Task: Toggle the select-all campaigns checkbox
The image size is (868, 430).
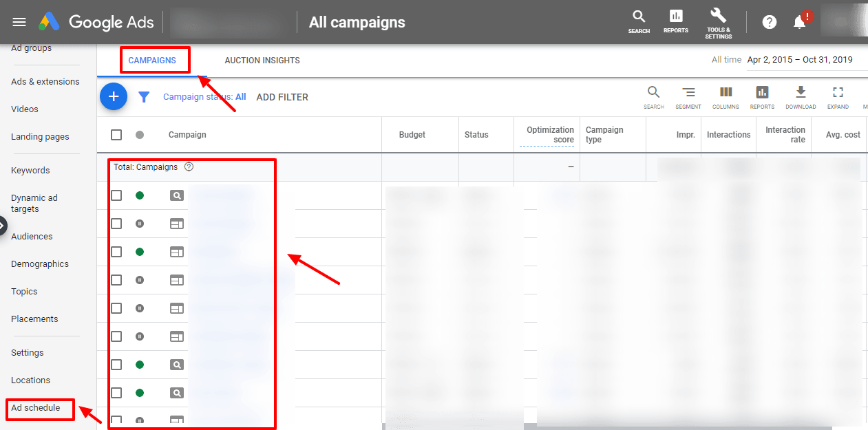Action: [x=116, y=135]
